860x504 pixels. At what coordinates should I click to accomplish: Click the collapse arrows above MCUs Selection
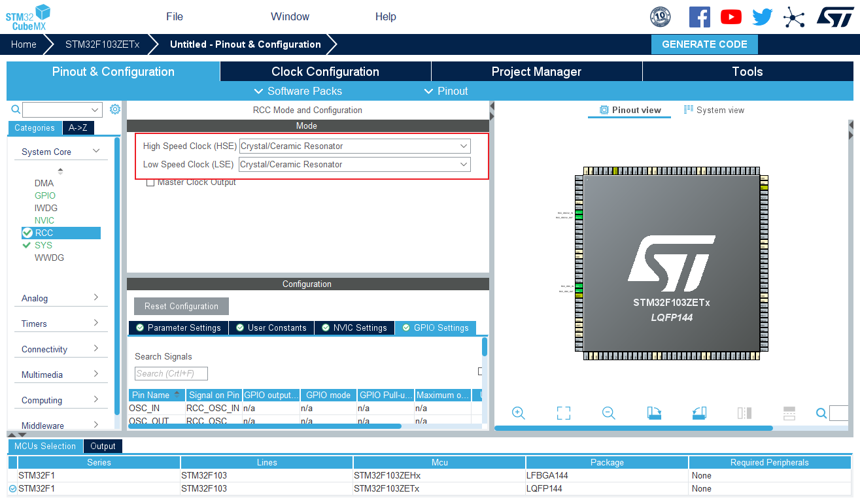click(x=17, y=435)
